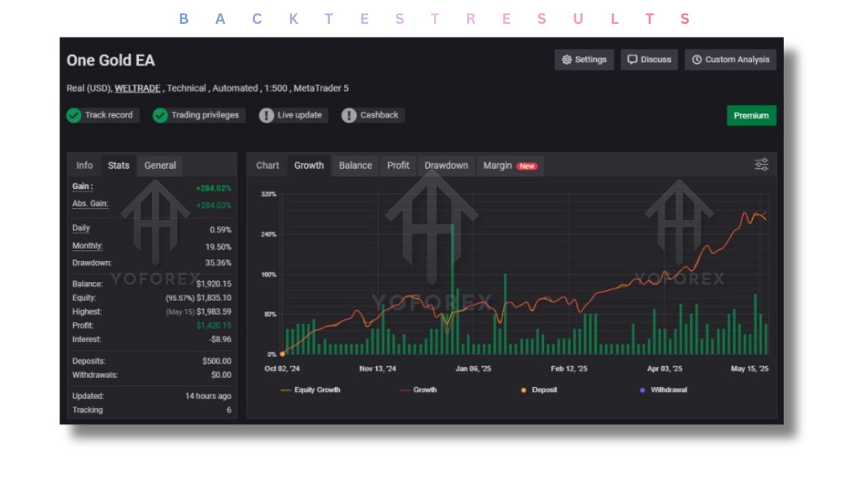Viewport: 868px width, 488px height.
Task: Toggle Equity Growth legend series
Action: [311, 390]
